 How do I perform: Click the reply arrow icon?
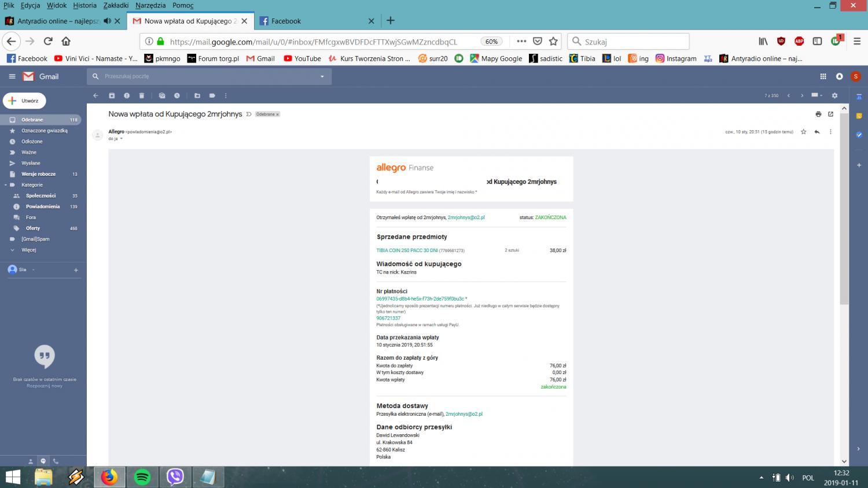(817, 132)
